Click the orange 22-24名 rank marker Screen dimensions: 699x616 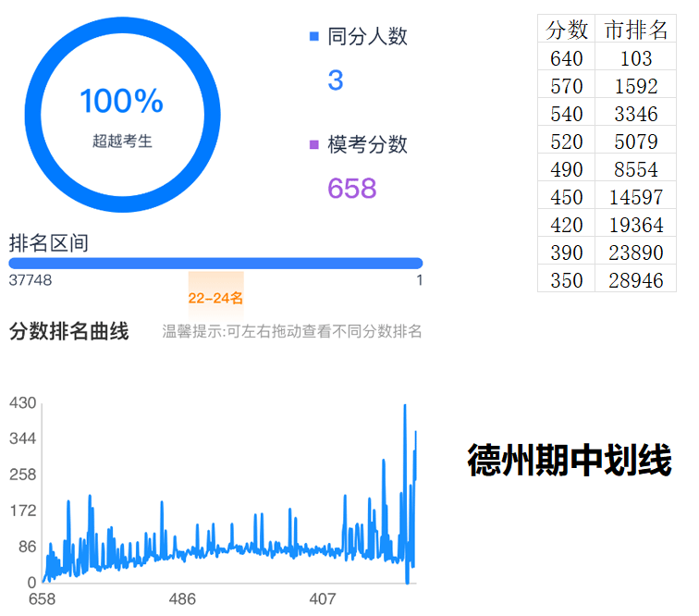click(x=215, y=298)
